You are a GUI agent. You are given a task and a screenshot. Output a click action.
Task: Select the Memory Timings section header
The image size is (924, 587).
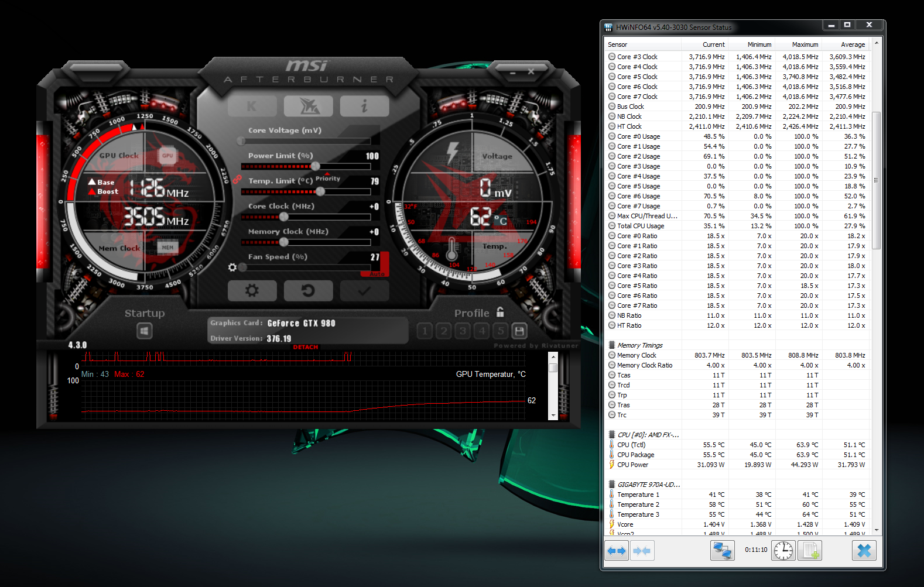737,345
